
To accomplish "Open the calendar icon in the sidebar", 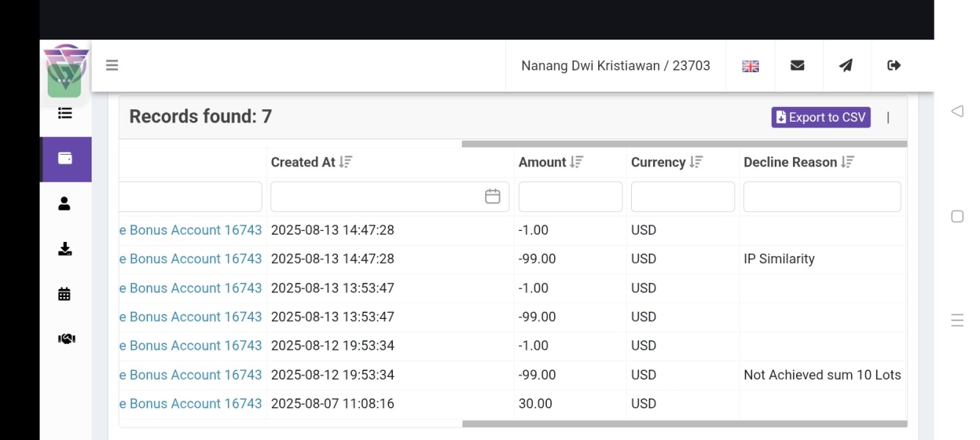I will [65, 294].
